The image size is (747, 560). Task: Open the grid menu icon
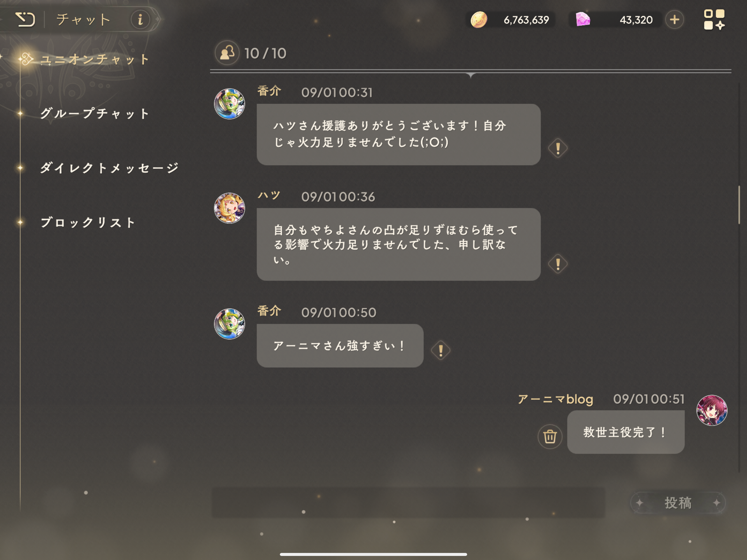click(714, 20)
